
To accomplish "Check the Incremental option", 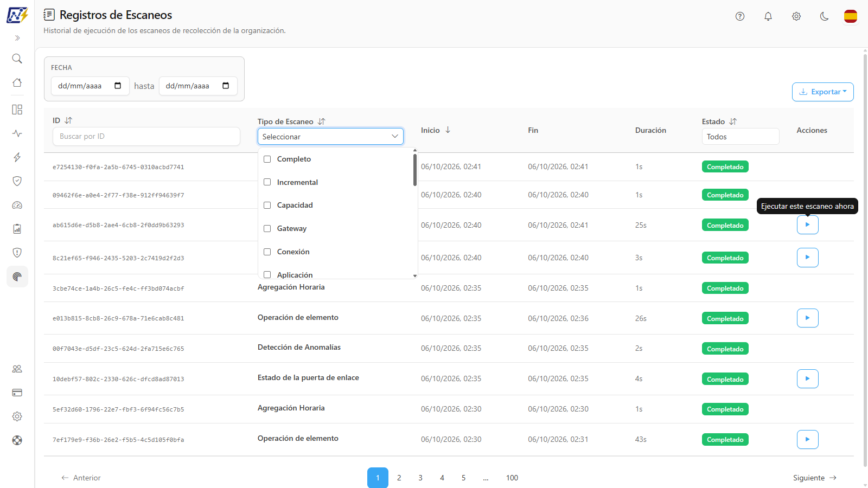I will (x=267, y=182).
